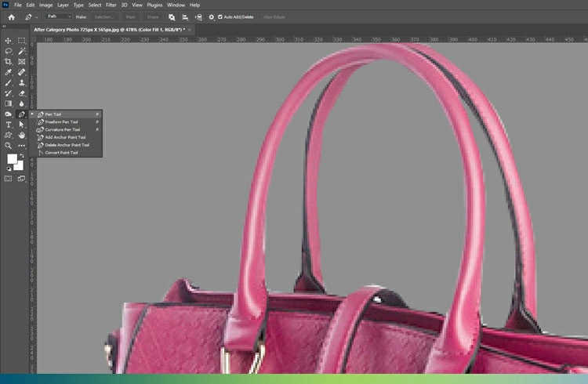Select the Clone Stamp tool
This screenshot has width=588, height=384.
click(22, 82)
